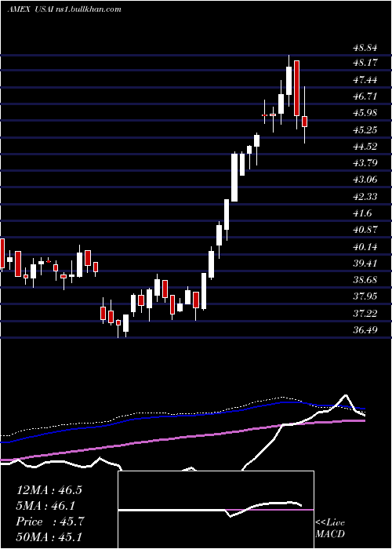Screen dimensions: 392x549
Task: Click the 48.17 price axis label
Action: pyautogui.click(x=365, y=63)
